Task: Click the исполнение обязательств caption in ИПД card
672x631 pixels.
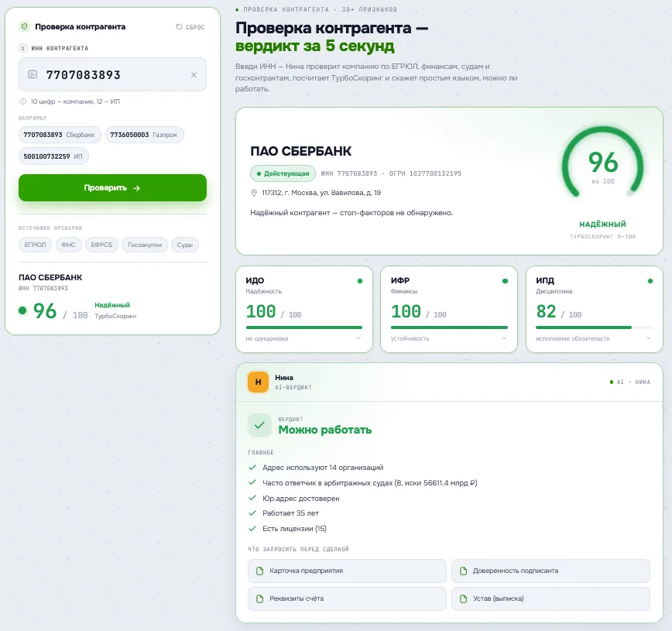Action: [573, 338]
